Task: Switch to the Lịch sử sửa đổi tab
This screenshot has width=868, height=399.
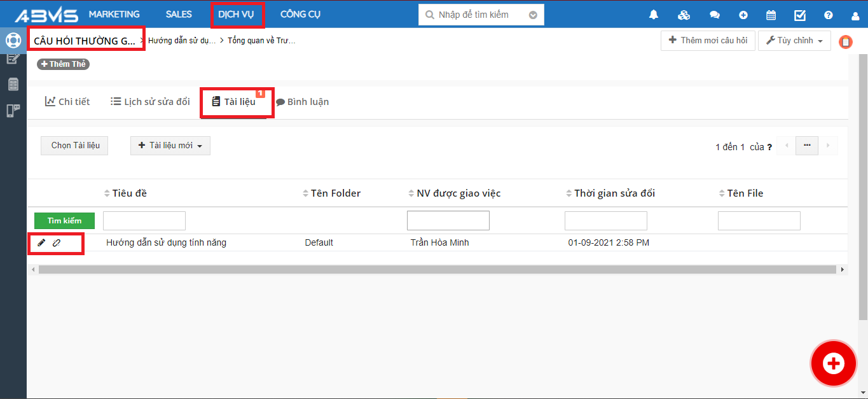Action: tap(150, 102)
